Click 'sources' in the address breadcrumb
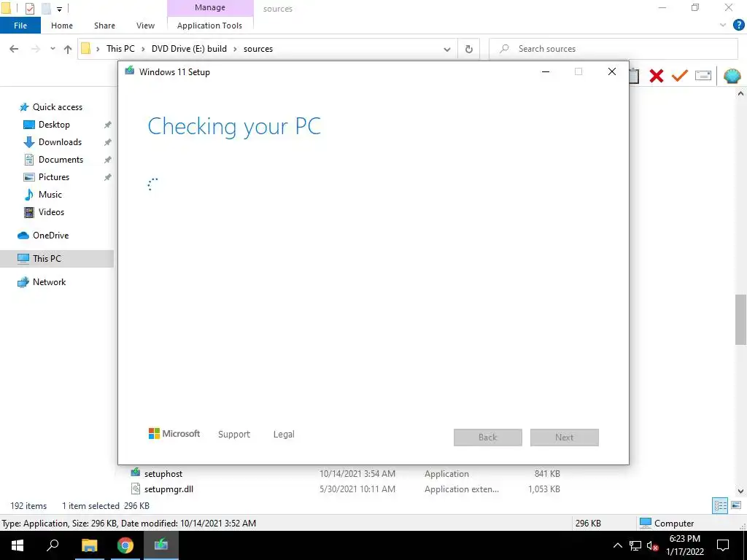The image size is (747, 560). [x=258, y=49]
